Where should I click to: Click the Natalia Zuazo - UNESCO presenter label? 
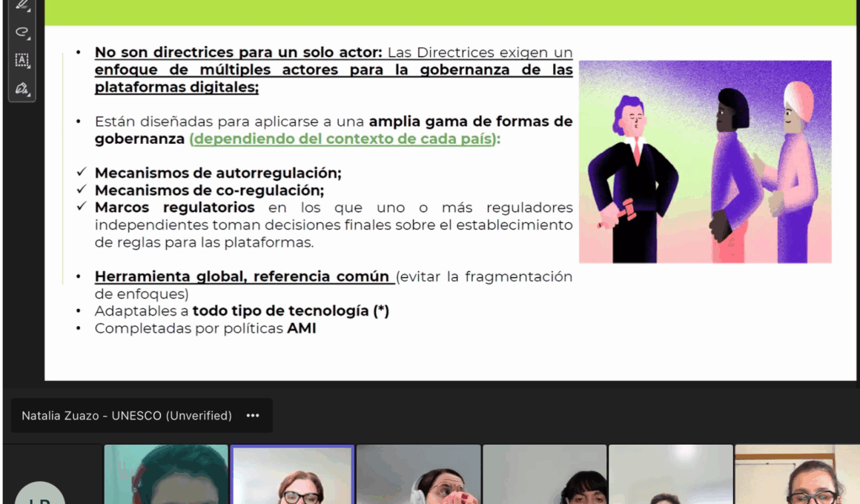tap(127, 416)
